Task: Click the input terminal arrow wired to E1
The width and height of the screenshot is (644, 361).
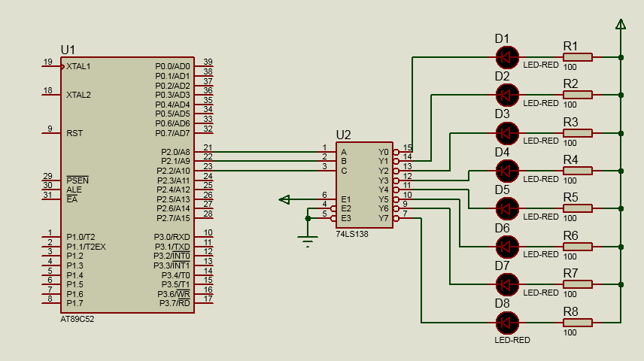Action: pyautogui.click(x=284, y=199)
